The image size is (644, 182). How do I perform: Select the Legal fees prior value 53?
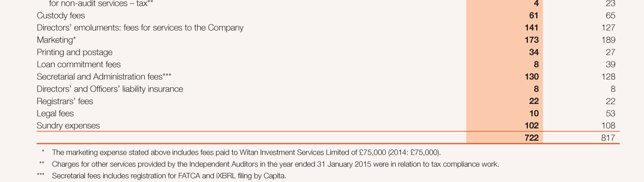coord(610,114)
